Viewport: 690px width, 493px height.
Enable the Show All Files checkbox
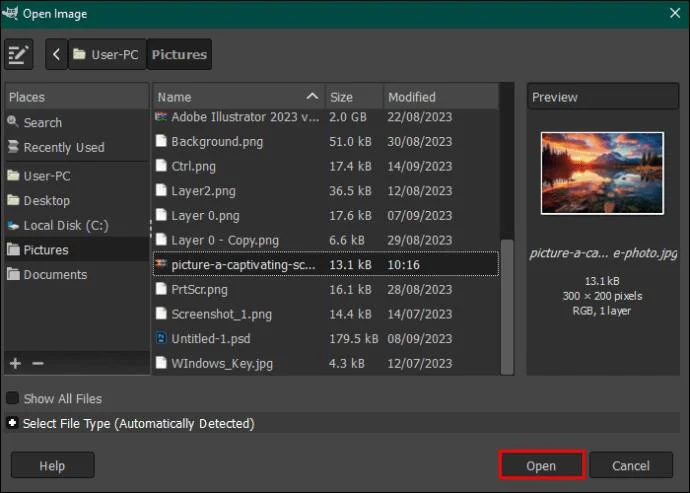coord(12,398)
